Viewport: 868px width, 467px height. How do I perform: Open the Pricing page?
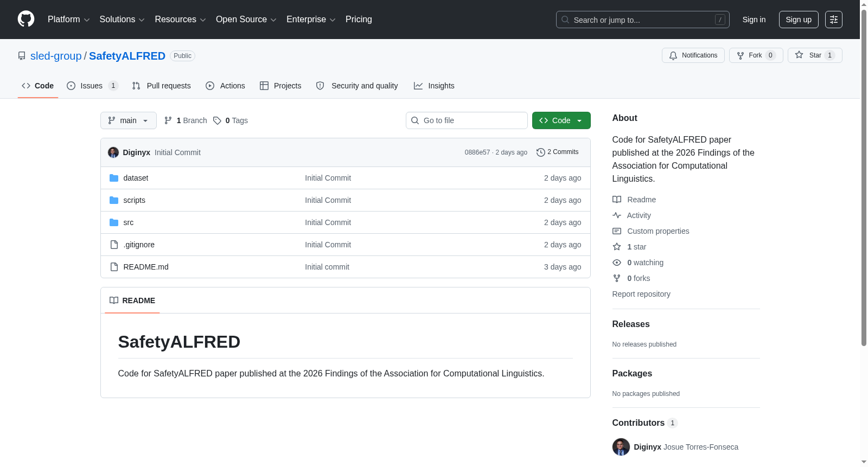click(x=359, y=20)
